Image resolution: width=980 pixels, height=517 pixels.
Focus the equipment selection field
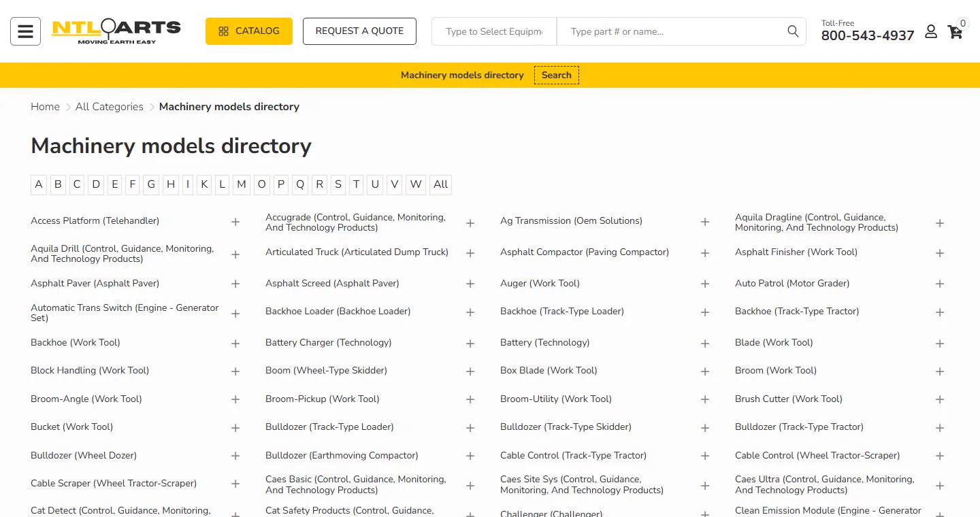click(494, 31)
